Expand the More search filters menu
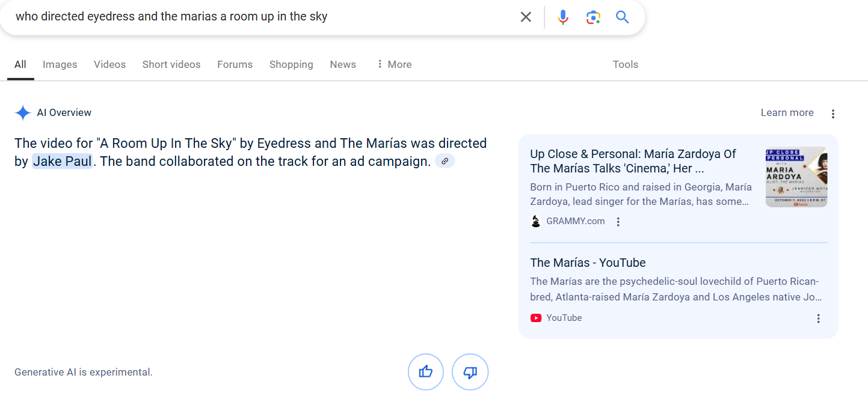 [394, 64]
